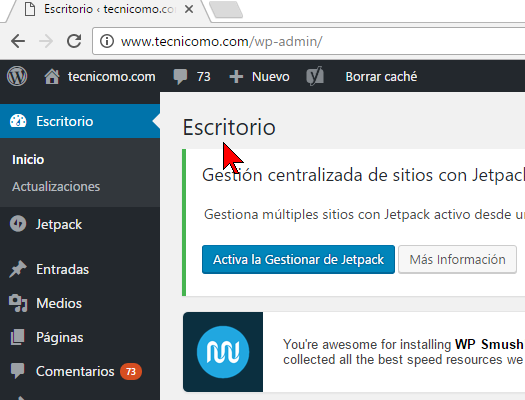This screenshot has height=400, width=525.
Task: Click the Medios media icon
Action: click(18, 303)
